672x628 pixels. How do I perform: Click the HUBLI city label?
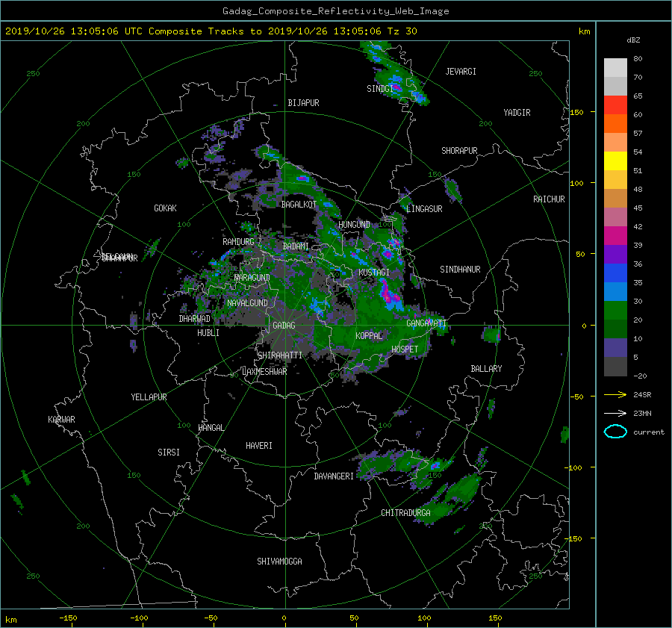(208, 333)
